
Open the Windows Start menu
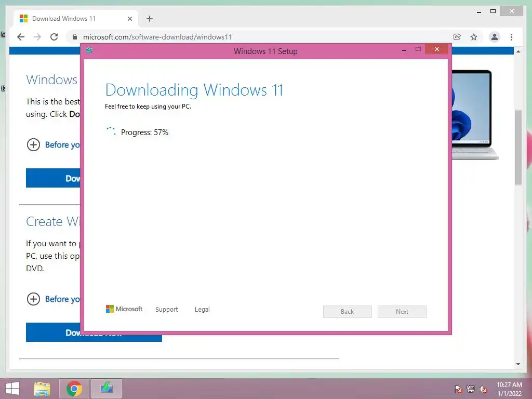tap(12, 389)
